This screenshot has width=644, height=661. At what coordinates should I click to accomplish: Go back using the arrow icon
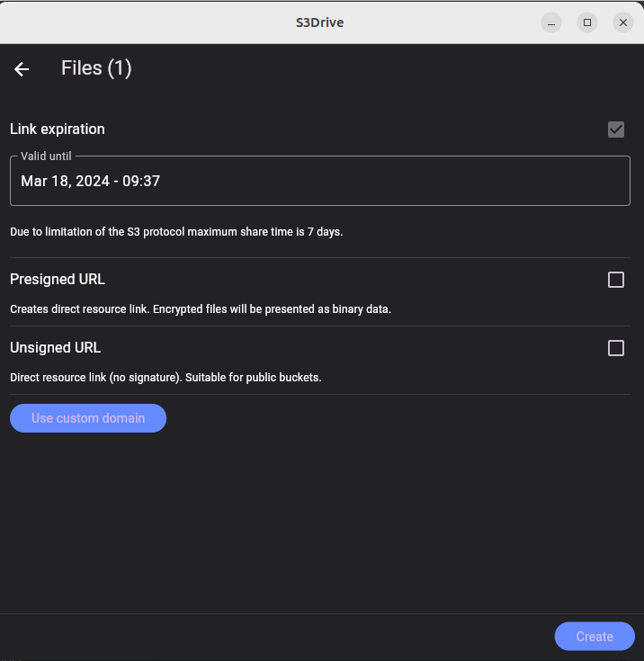(22, 69)
